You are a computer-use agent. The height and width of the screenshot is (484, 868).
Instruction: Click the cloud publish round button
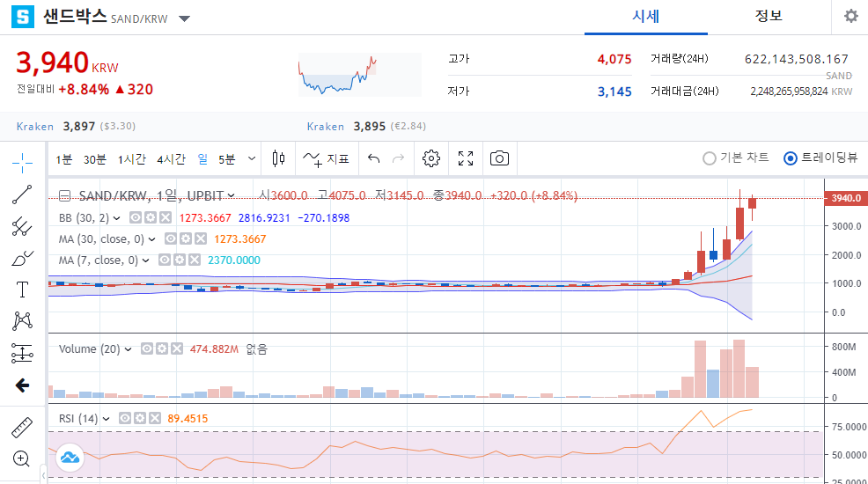(70, 458)
